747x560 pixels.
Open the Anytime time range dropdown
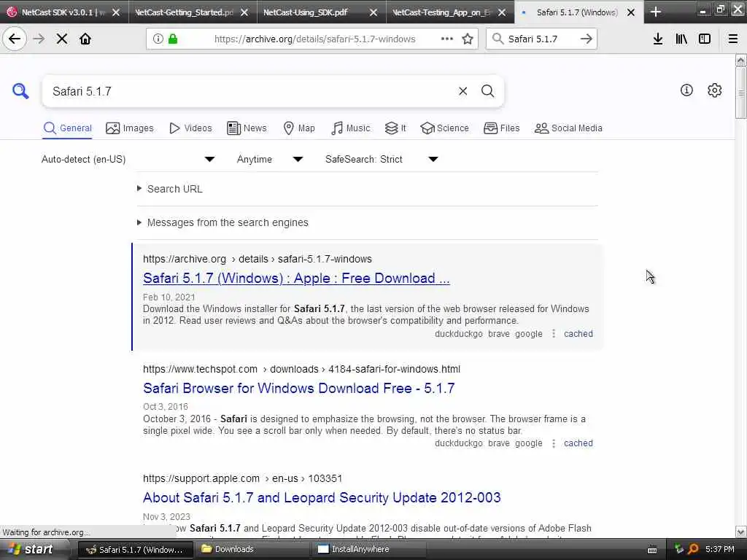tap(270, 159)
